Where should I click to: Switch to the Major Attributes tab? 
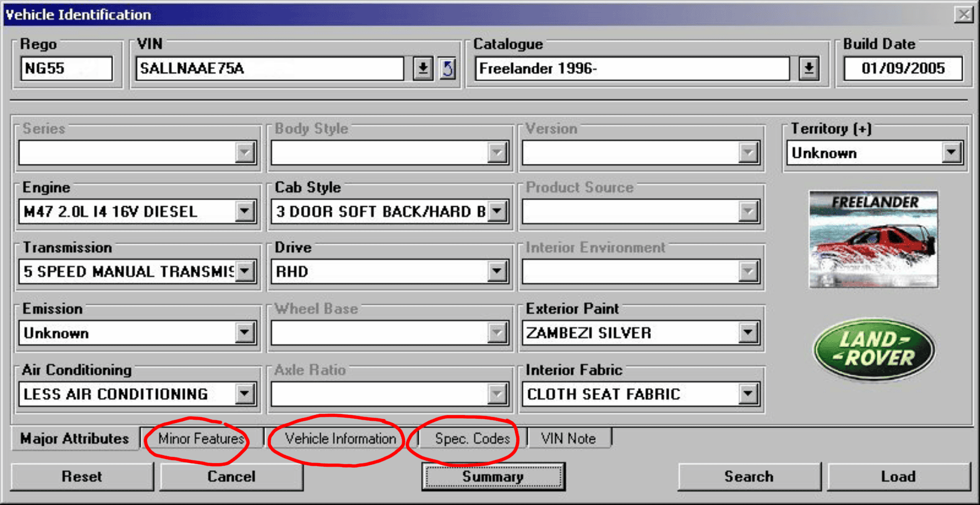coord(75,439)
